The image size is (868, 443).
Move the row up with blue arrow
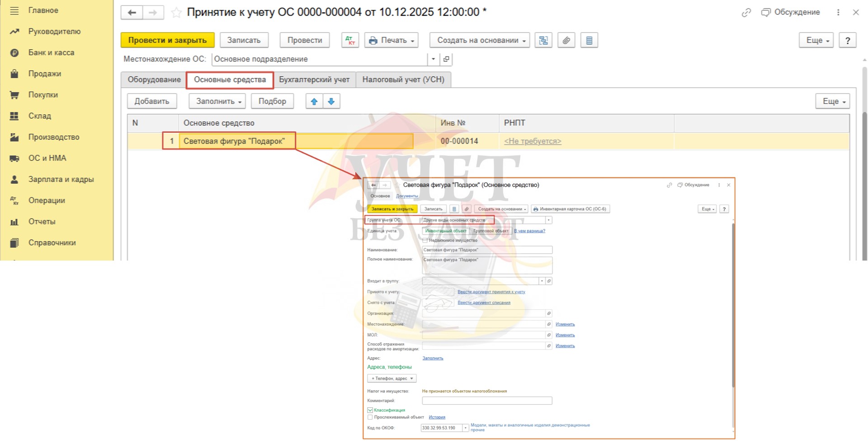click(x=314, y=101)
